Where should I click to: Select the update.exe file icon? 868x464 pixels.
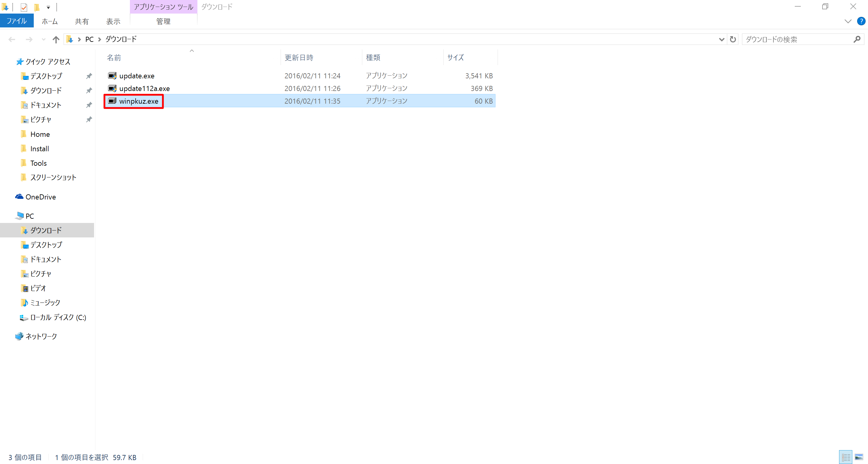point(112,76)
